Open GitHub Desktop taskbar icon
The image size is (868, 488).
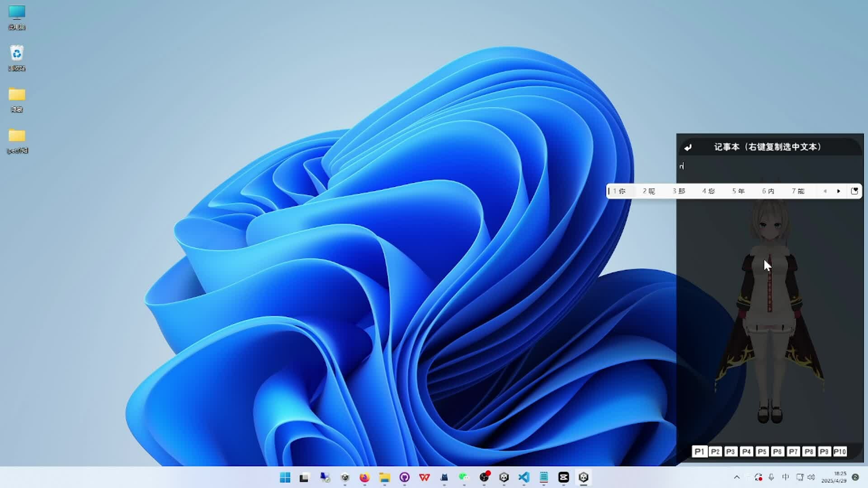click(404, 477)
